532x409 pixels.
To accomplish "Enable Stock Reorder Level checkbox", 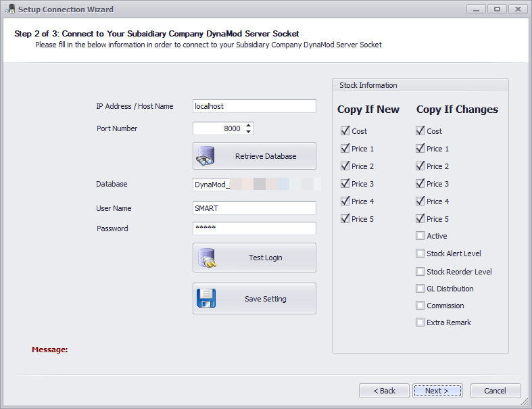I will pos(420,272).
